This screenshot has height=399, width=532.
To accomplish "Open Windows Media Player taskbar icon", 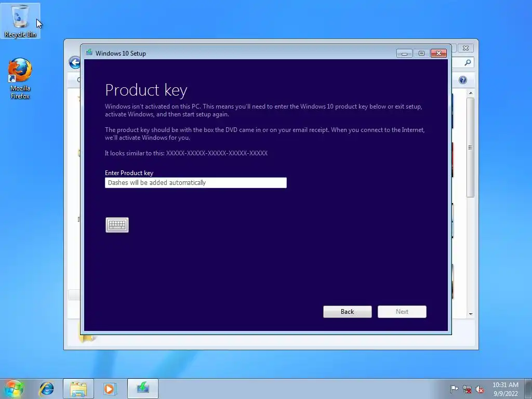I will 110,389.
